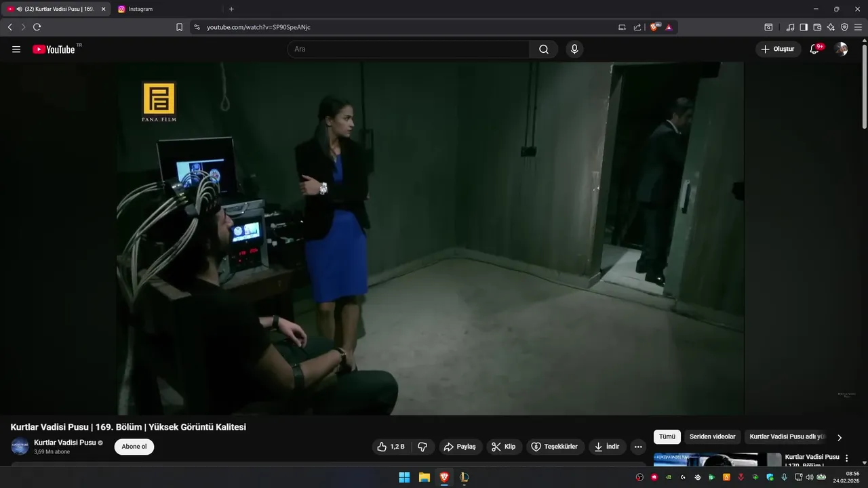Download the video with İndir

607,447
